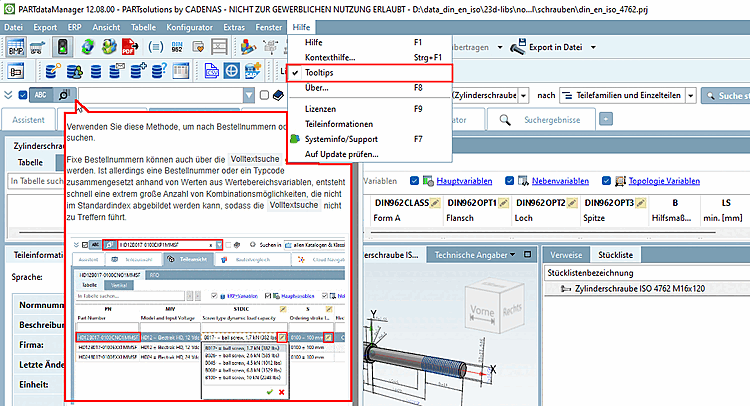
Task: Open the Konfigurator menu
Action: click(189, 27)
